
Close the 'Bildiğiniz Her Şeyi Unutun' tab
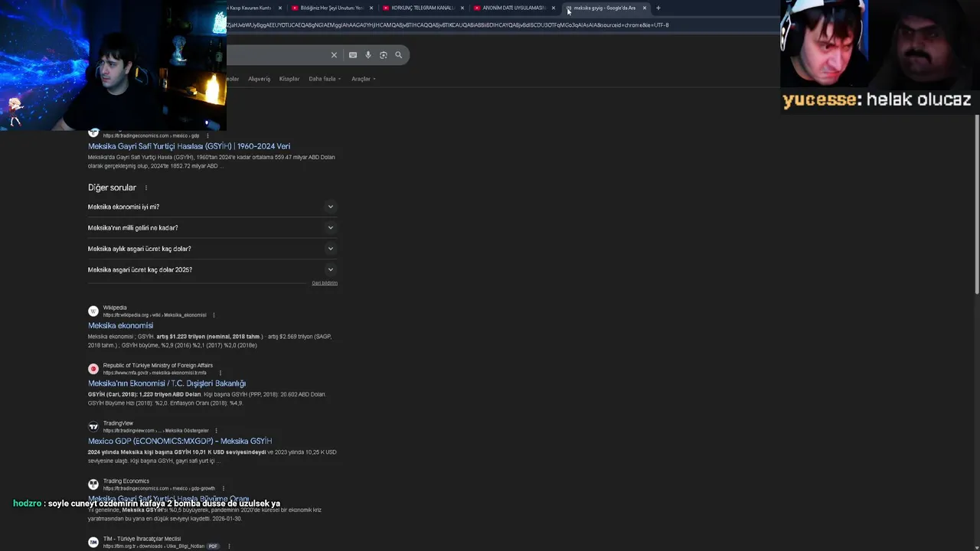[x=371, y=8]
